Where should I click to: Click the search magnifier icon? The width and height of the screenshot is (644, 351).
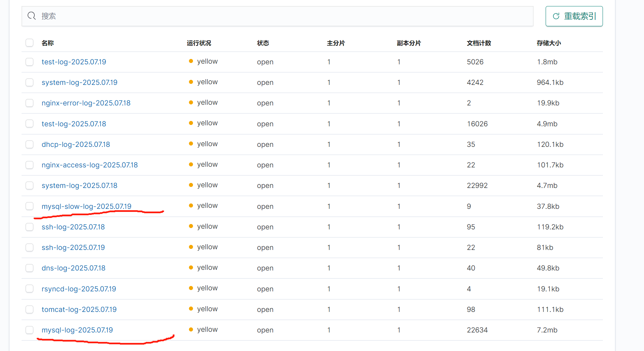tap(32, 16)
